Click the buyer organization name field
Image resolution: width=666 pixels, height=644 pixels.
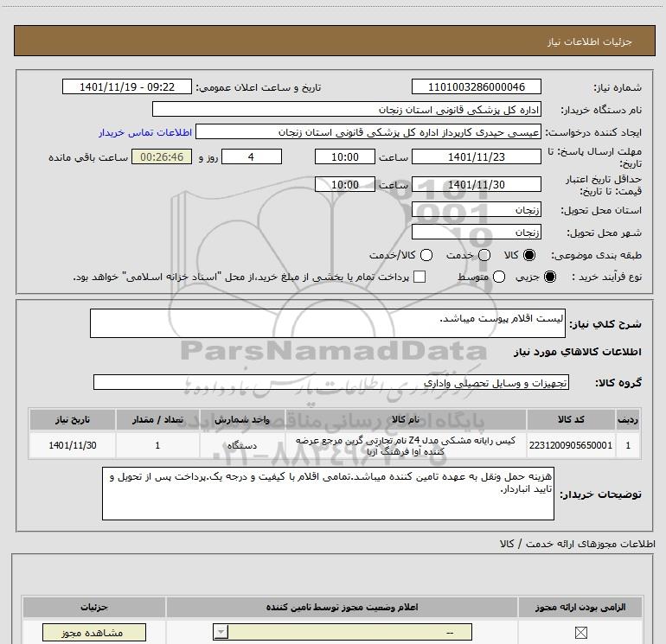point(347,109)
